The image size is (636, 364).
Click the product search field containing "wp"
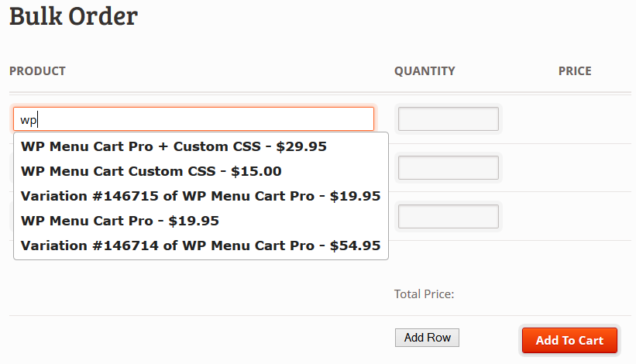click(x=194, y=119)
